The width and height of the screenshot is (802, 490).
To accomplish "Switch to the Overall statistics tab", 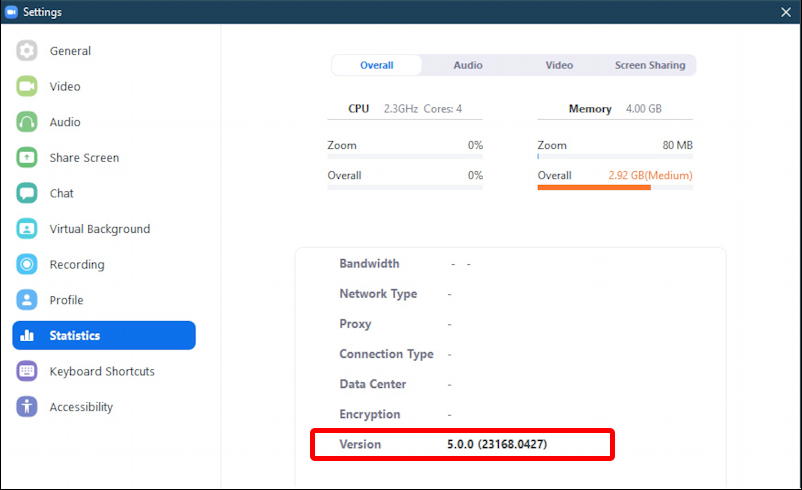I will click(376, 65).
